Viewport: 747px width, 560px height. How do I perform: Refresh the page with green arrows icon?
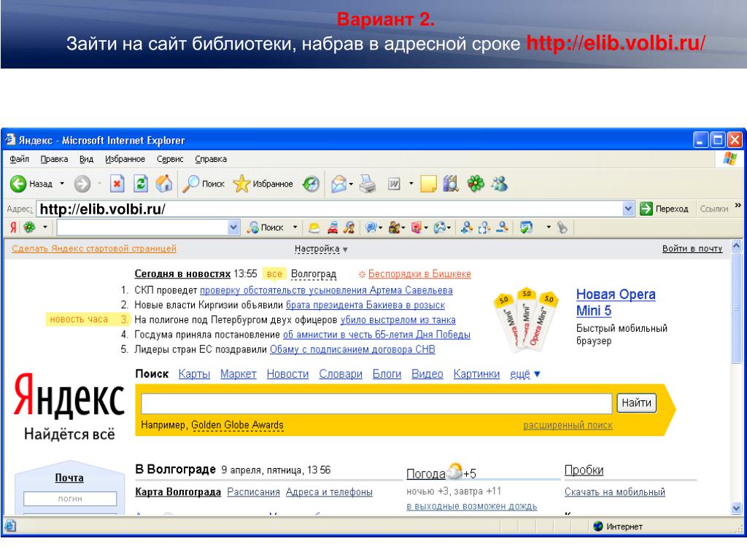tap(141, 184)
